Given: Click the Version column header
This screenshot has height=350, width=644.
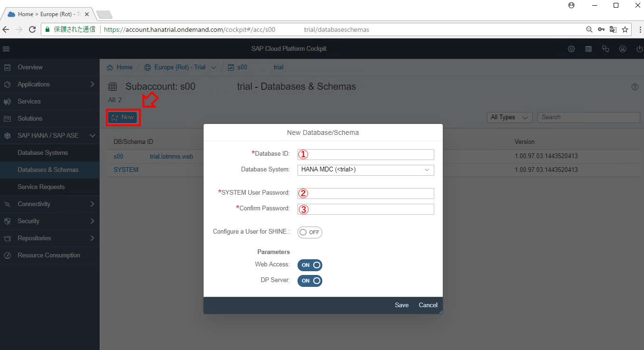Looking at the screenshot, I should pos(525,142).
